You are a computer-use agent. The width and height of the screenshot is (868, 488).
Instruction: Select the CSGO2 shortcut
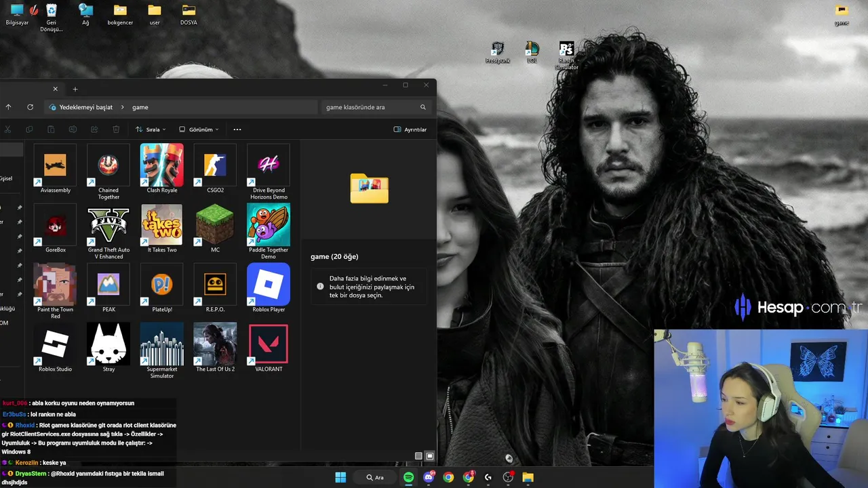[215, 169]
